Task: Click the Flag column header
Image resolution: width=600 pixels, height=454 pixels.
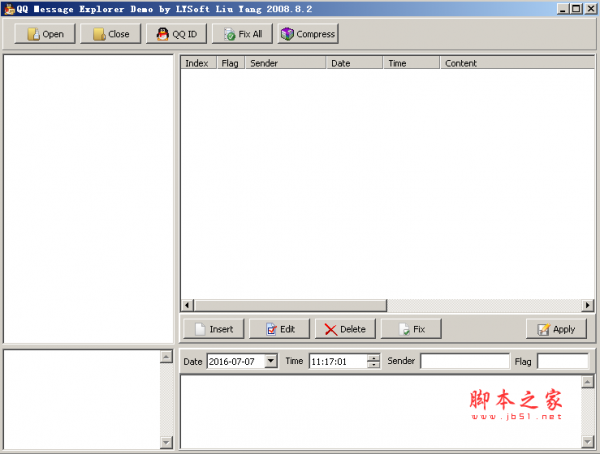Action: 231,63
